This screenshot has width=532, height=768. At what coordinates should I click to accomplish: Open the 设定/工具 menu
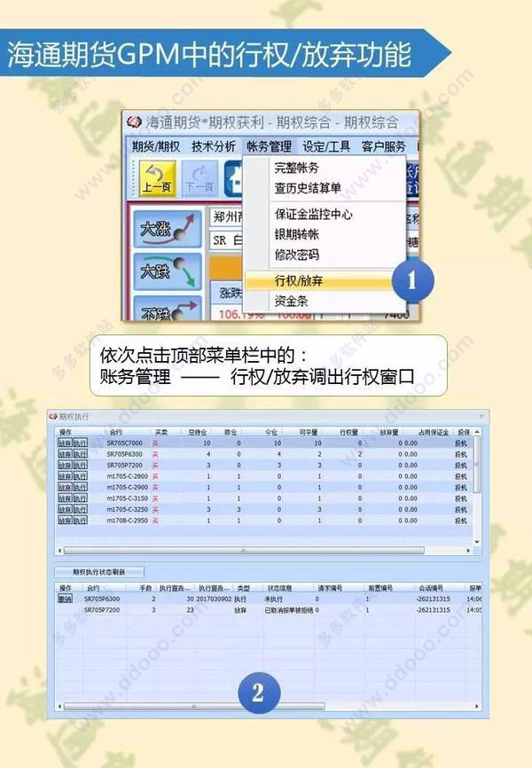326,146
